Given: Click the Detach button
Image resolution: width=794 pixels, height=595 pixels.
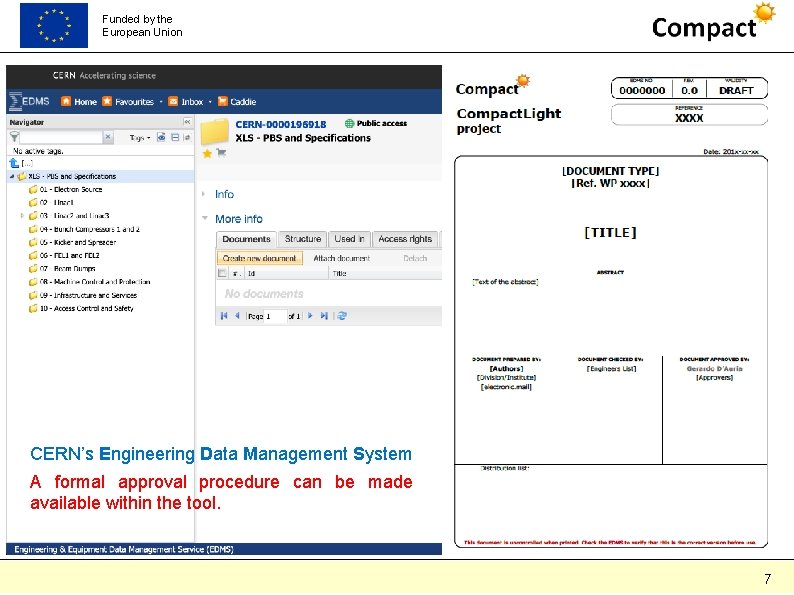Looking at the screenshot, I should (x=415, y=258).
